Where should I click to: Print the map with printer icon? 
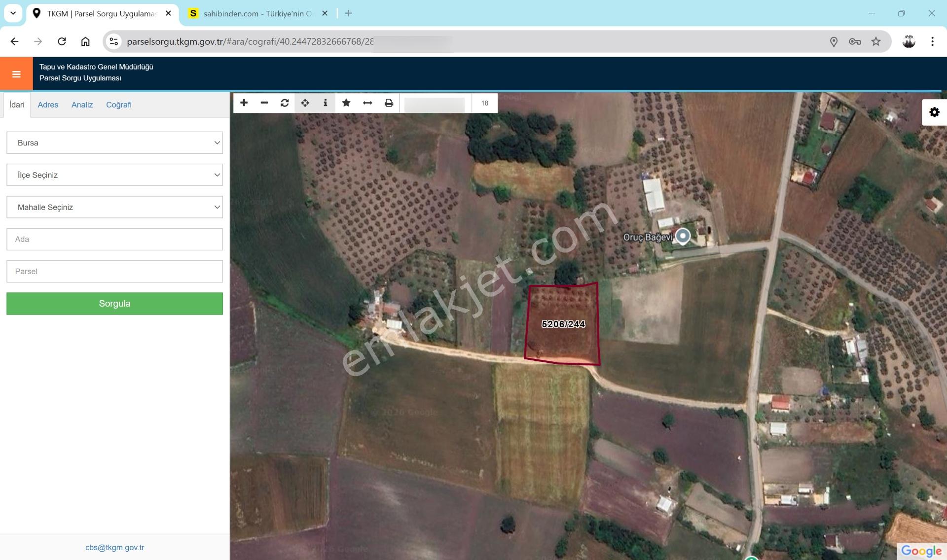click(x=389, y=103)
